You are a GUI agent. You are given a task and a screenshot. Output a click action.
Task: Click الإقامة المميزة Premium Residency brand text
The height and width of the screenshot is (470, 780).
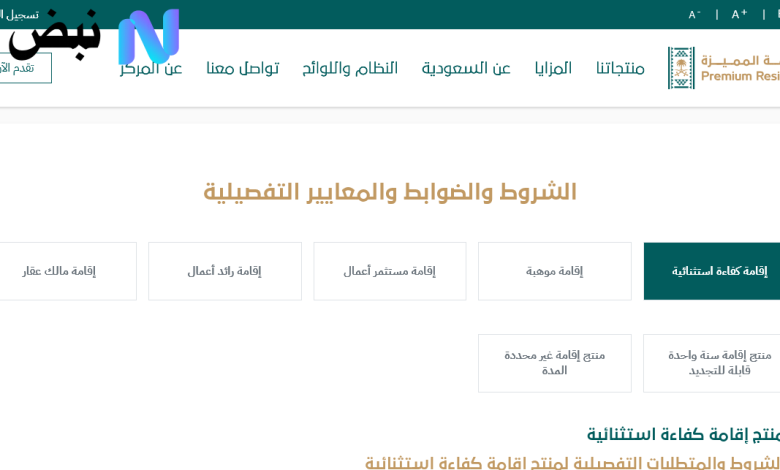pos(740,68)
